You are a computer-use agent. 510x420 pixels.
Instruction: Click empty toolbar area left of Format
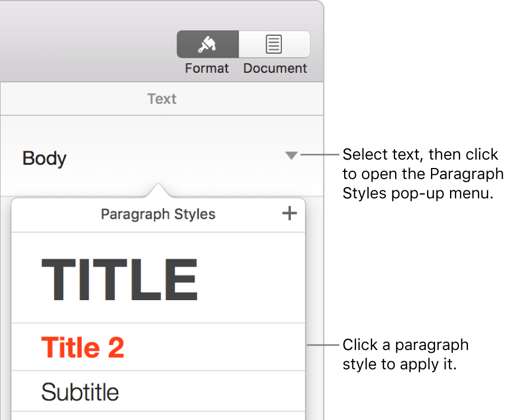84,45
